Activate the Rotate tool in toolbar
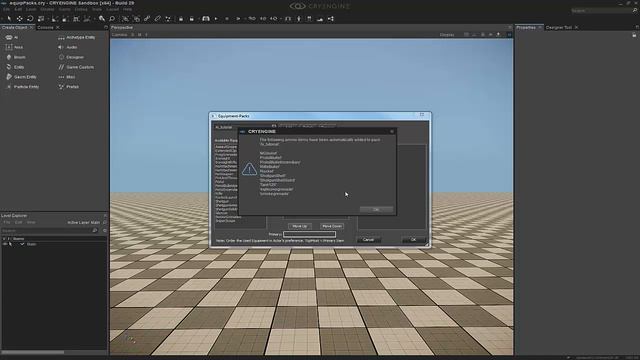 (x=30, y=19)
